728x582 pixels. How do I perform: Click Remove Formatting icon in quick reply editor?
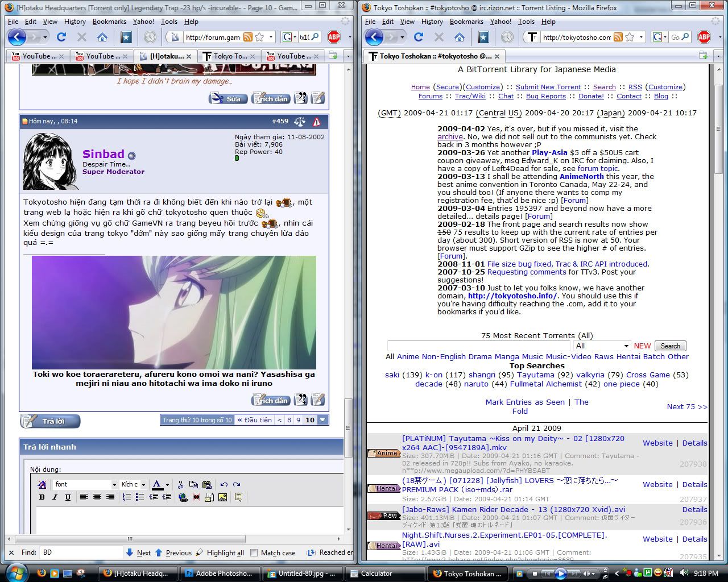(x=42, y=484)
